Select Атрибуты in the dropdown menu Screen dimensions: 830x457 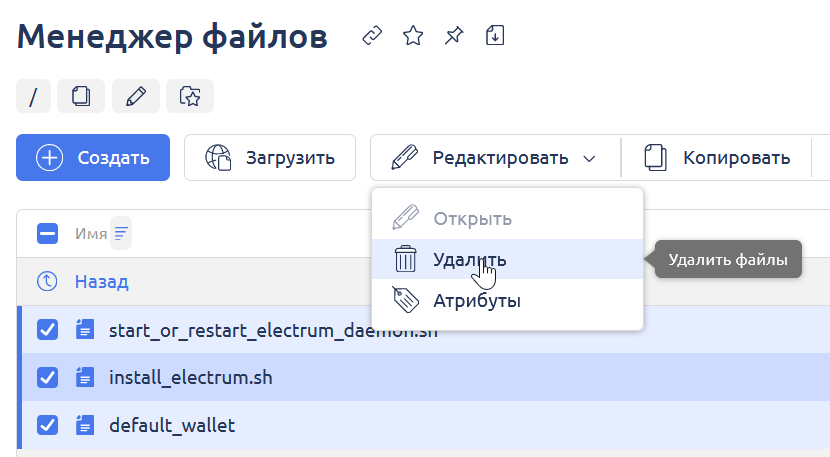point(476,300)
